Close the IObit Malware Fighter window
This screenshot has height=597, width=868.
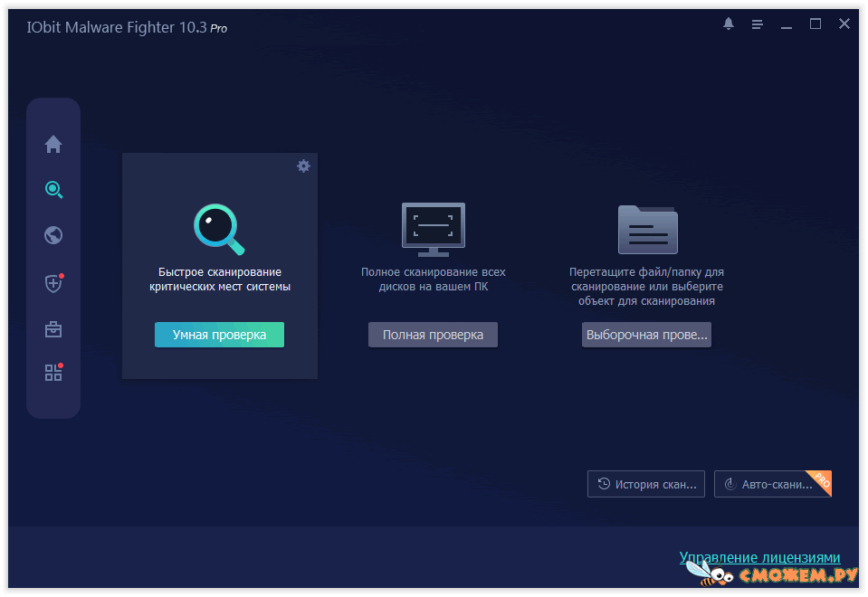(x=844, y=24)
